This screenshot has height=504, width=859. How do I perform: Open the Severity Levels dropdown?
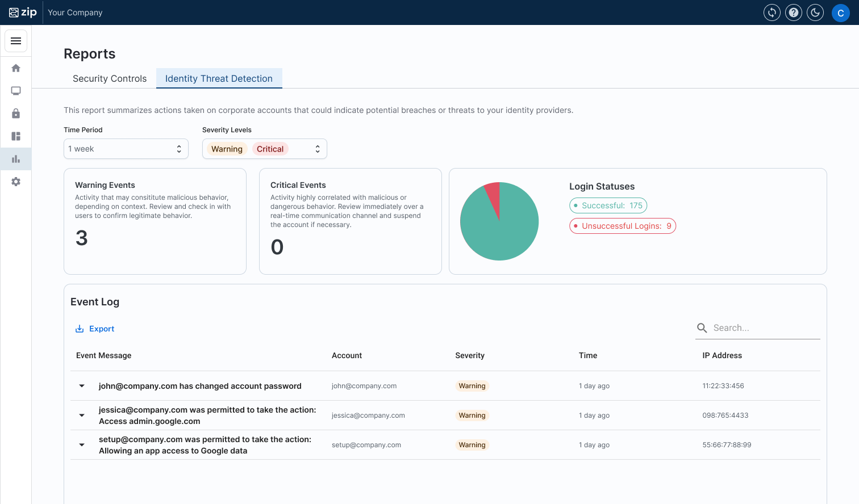(264, 149)
